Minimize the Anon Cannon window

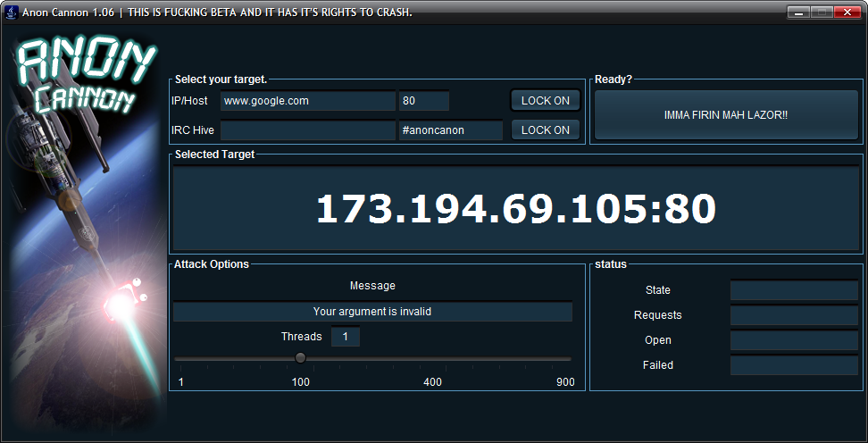[798, 12]
